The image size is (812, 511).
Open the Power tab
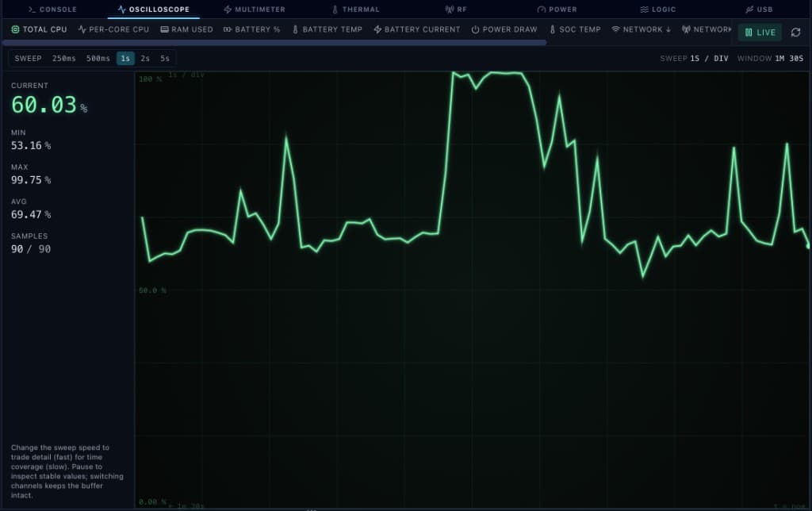coord(557,10)
